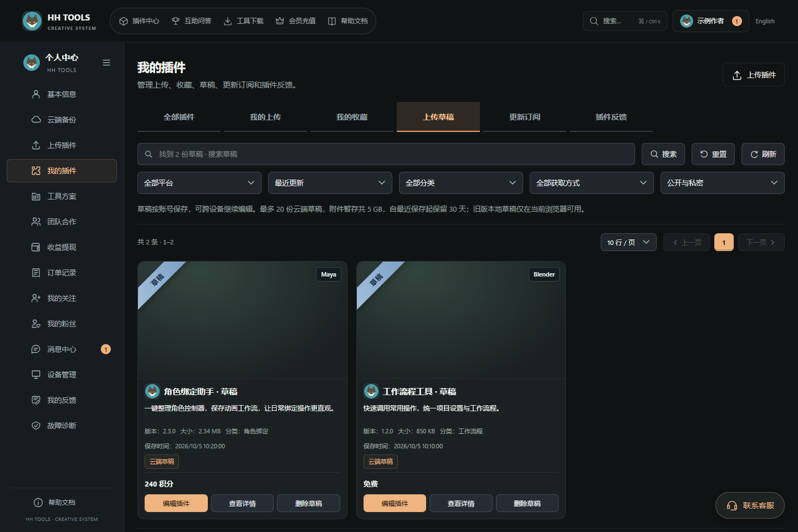Click the 示例作者 user avatar
Viewport: 798px width, 532px height.
(687, 21)
